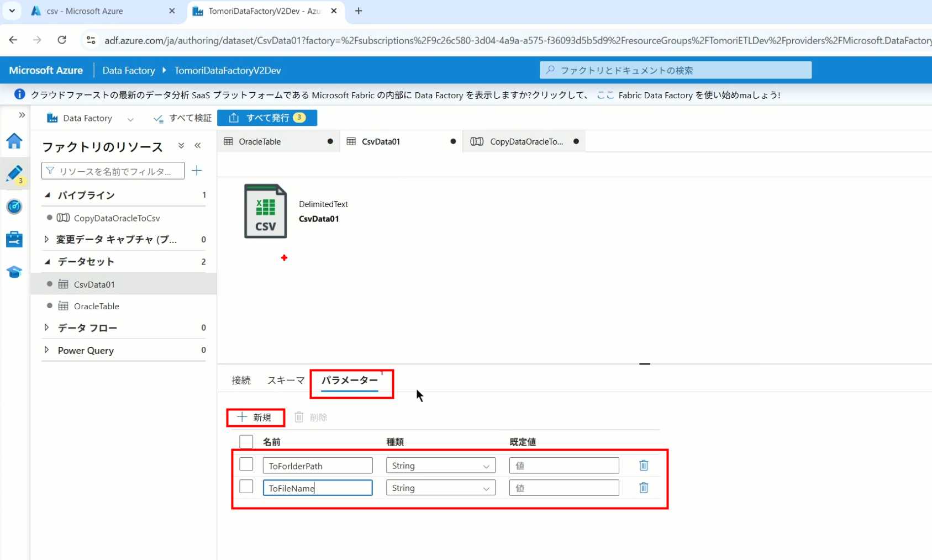Open the Monitor gauge icon in sidebar

coord(14,207)
